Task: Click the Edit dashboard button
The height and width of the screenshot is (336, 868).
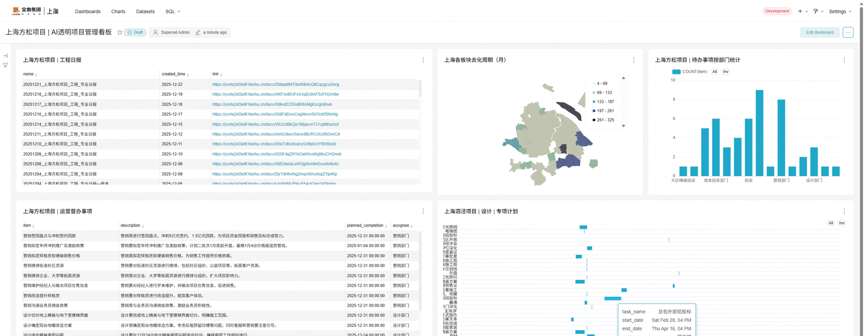Action: tap(819, 32)
